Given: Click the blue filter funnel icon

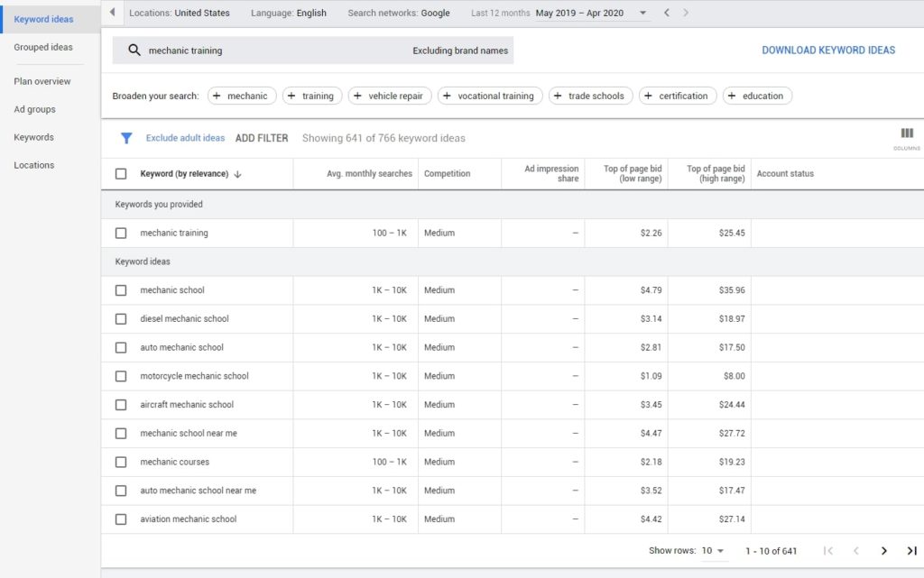Looking at the screenshot, I should [126, 138].
